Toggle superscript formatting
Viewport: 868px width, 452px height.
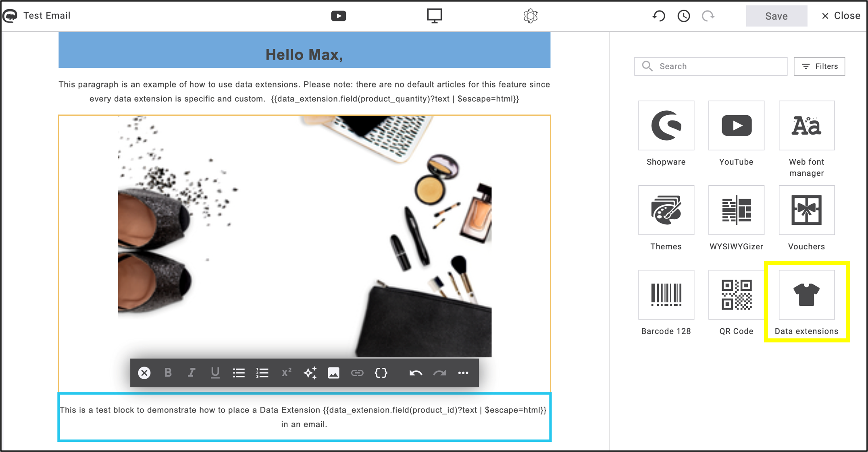pyautogui.click(x=286, y=373)
